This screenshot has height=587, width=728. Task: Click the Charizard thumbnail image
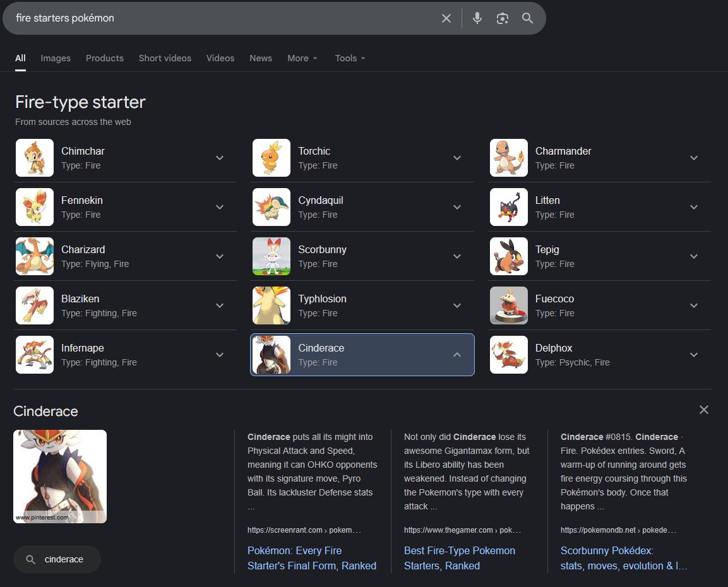(x=35, y=256)
